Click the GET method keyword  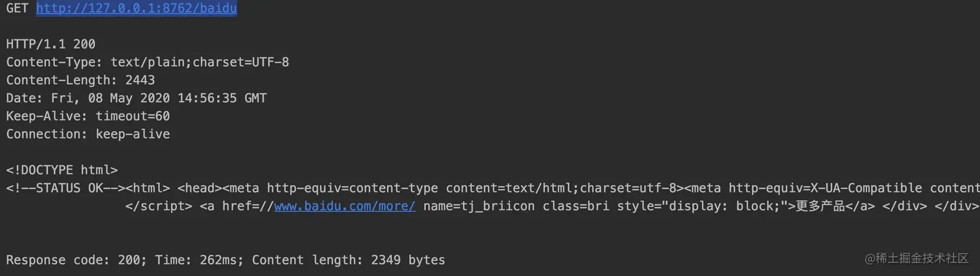17,8
